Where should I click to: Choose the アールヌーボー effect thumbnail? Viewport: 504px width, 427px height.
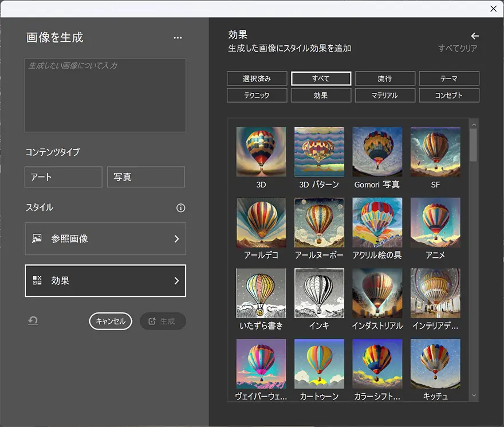click(x=319, y=223)
